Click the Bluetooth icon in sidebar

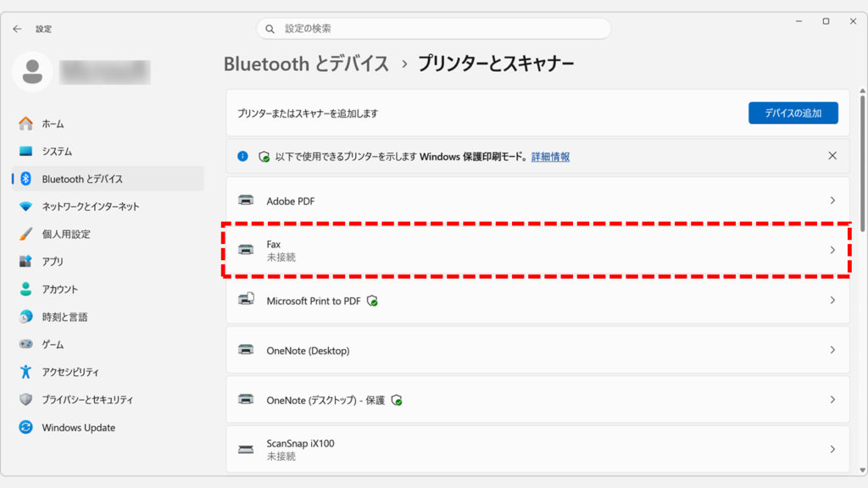tap(25, 179)
